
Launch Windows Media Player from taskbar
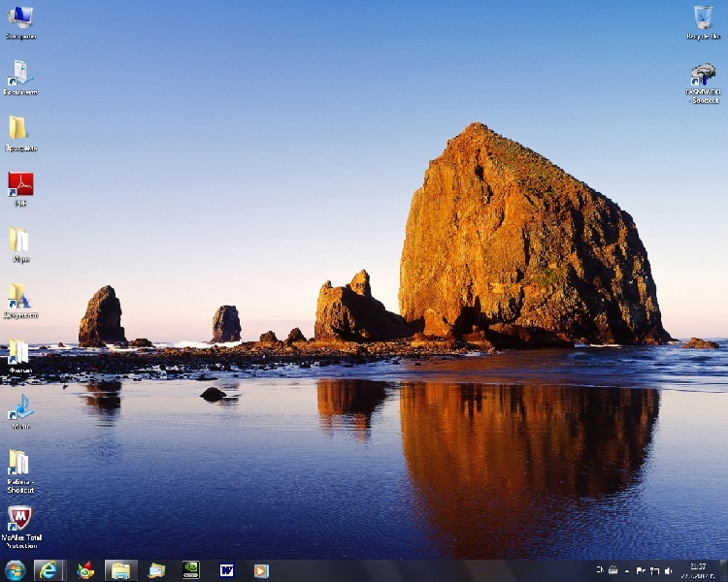click(260, 570)
